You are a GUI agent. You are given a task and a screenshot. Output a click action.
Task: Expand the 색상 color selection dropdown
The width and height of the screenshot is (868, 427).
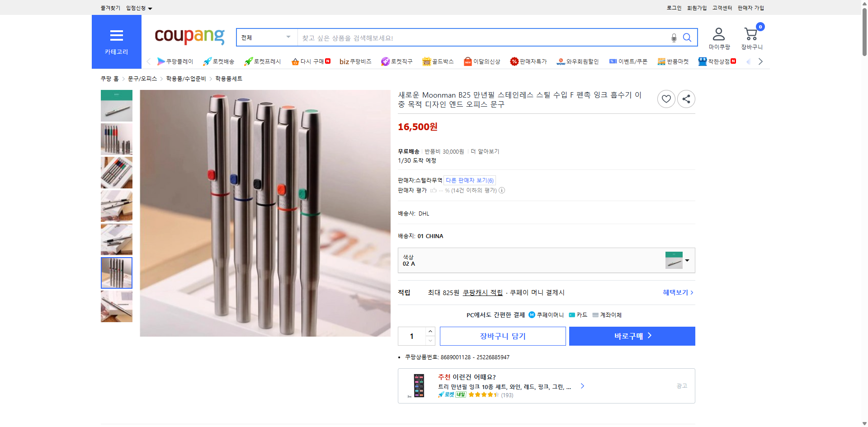(687, 260)
